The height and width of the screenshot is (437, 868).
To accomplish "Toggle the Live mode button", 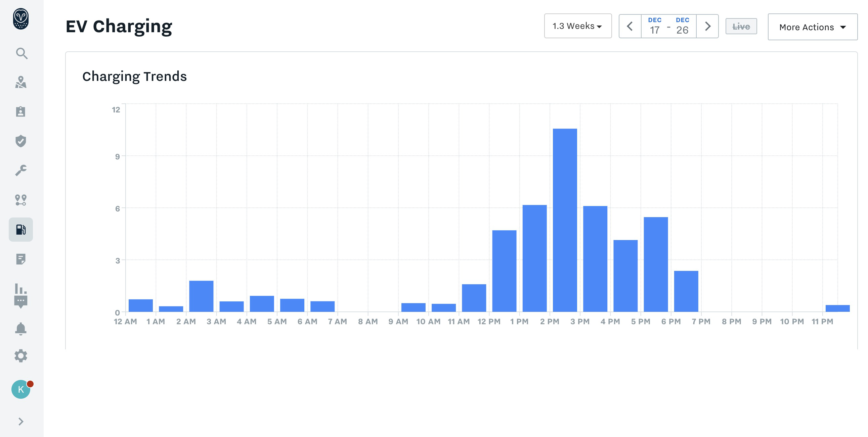I will click(x=741, y=26).
